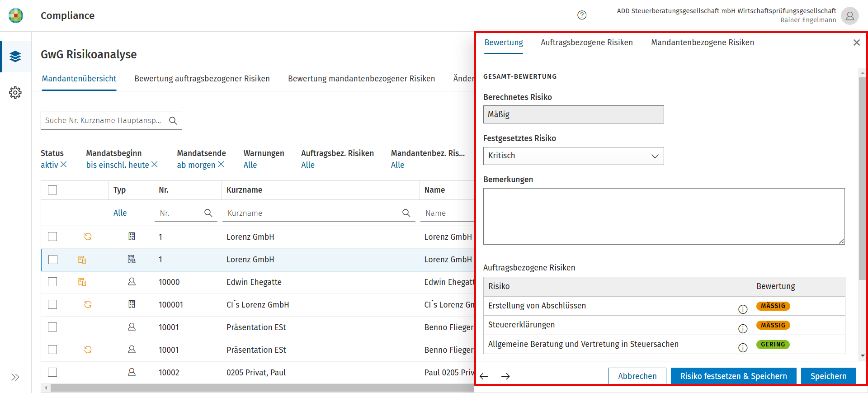Clear the 'ab morgen' Mandatsende filter
868x393 pixels.
(221, 165)
